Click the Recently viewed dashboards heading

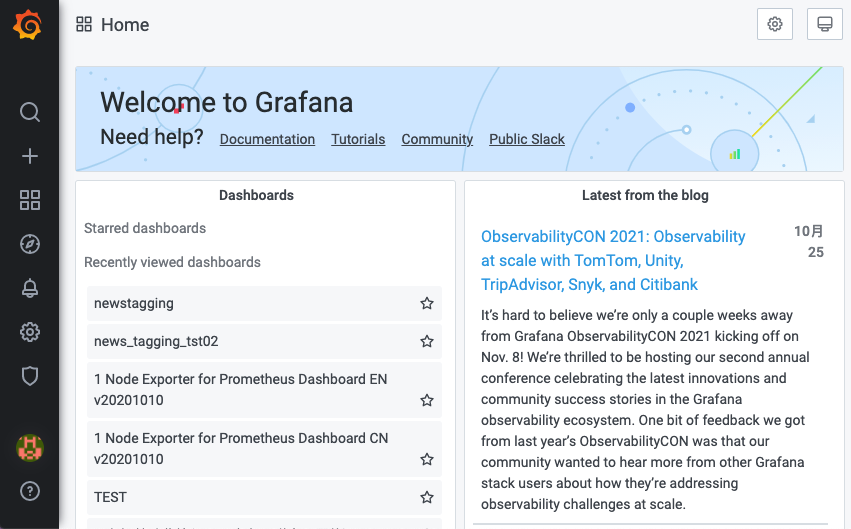point(172,263)
